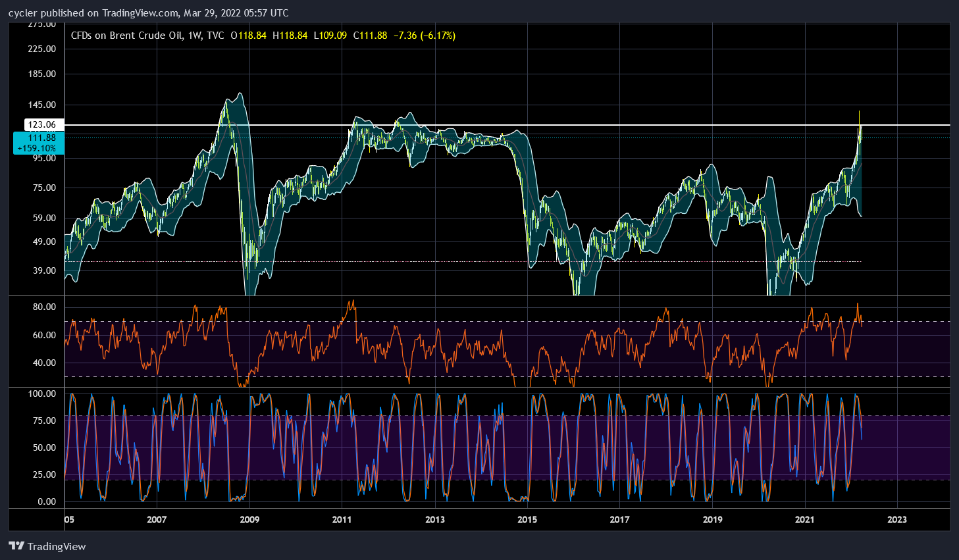Click the 185.00 price axis label
959x560 pixels.
(42, 74)
